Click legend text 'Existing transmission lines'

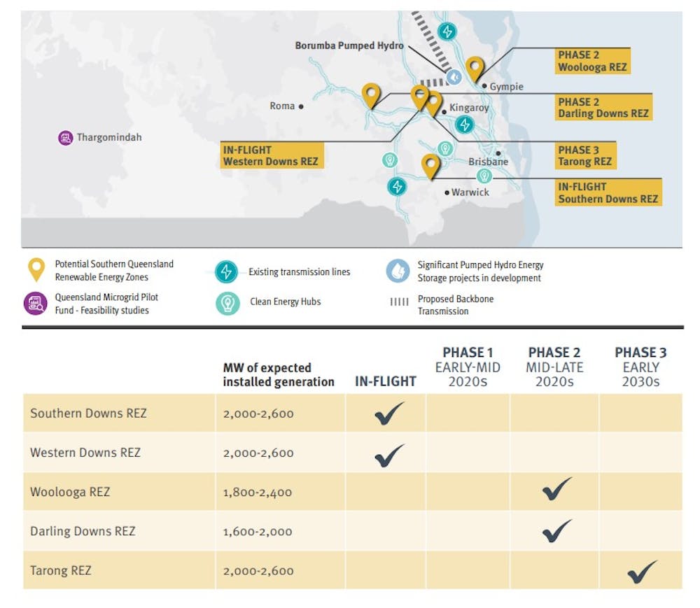point(299,271)
